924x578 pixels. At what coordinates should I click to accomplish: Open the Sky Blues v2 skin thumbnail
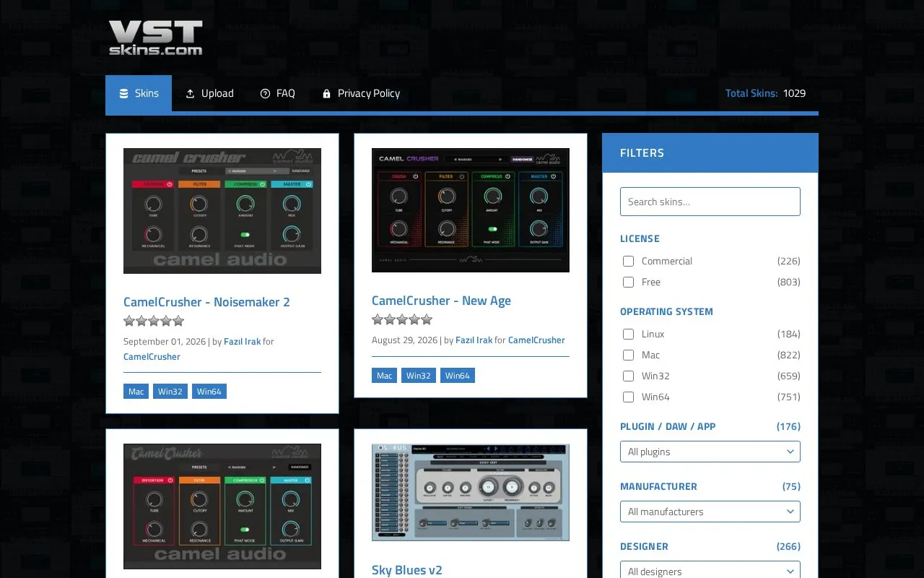471,492
